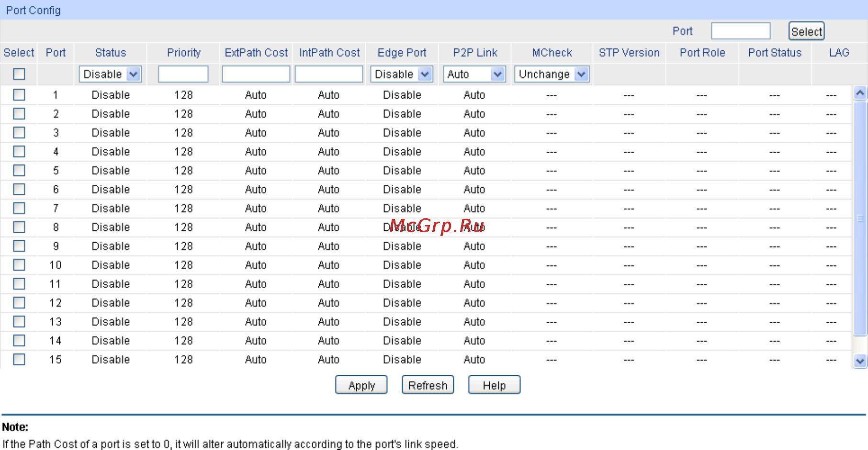This screenshot has width=868, height=450.
Task: Focus the ExtPath Cost input box
Action: 256,74
